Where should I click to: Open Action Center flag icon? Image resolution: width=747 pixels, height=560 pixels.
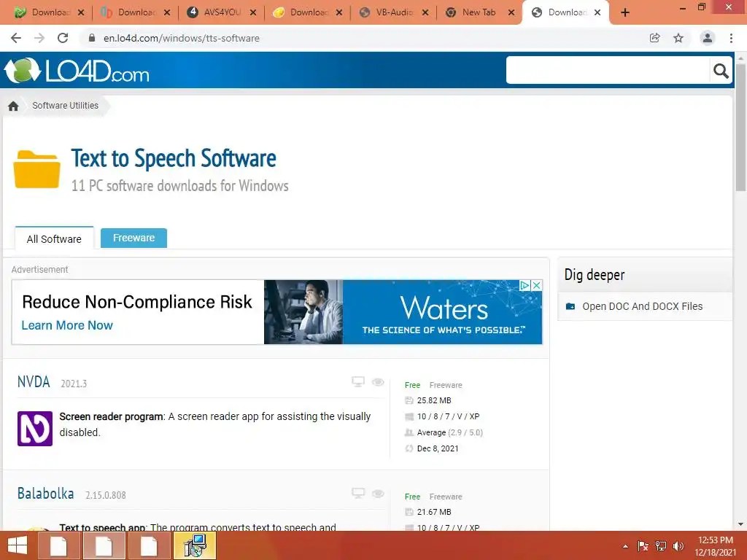tap(643, 546)
